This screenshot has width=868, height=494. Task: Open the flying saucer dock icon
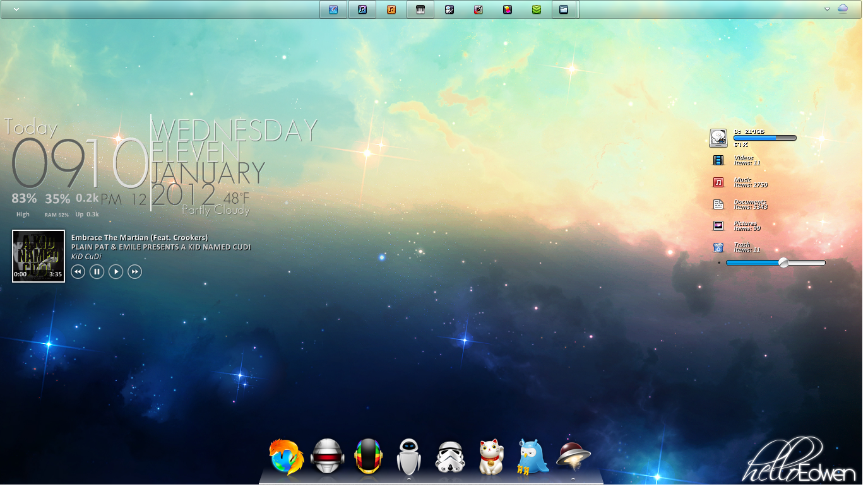pos(573,456)
